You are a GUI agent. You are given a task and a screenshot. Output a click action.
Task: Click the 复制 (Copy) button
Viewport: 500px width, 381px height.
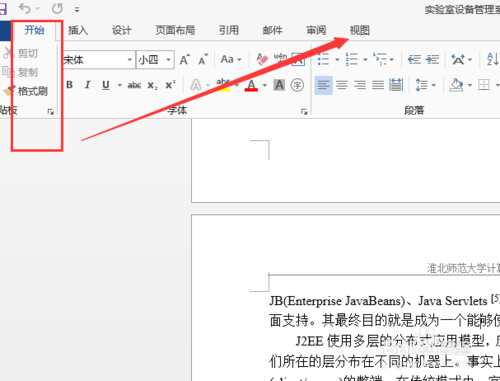click(20, 72)
